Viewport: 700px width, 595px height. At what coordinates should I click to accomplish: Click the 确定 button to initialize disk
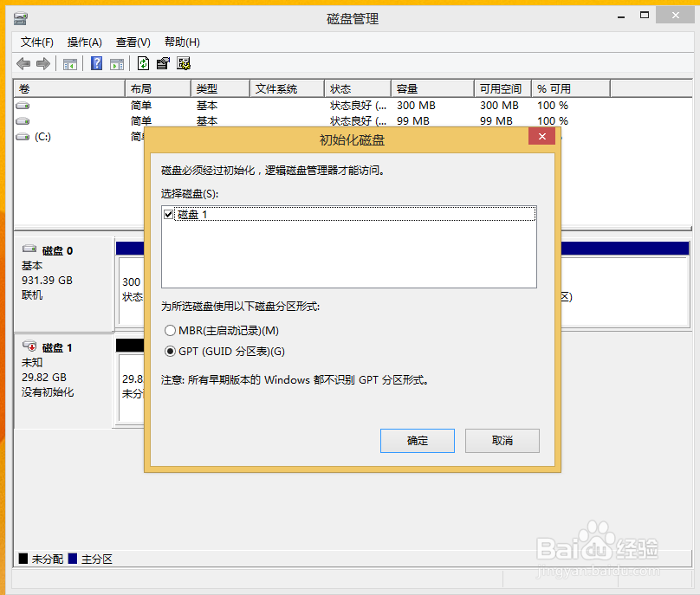coord(417,440)
